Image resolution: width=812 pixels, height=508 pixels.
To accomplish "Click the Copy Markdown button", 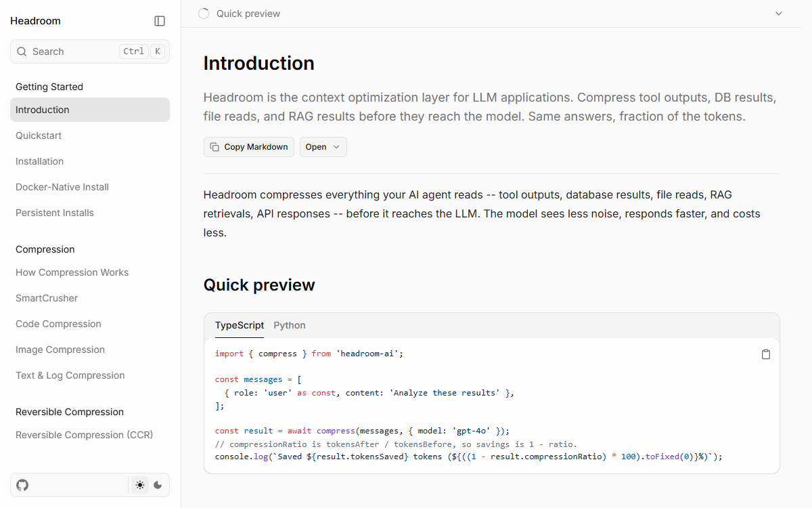I will tap(249, 147).
